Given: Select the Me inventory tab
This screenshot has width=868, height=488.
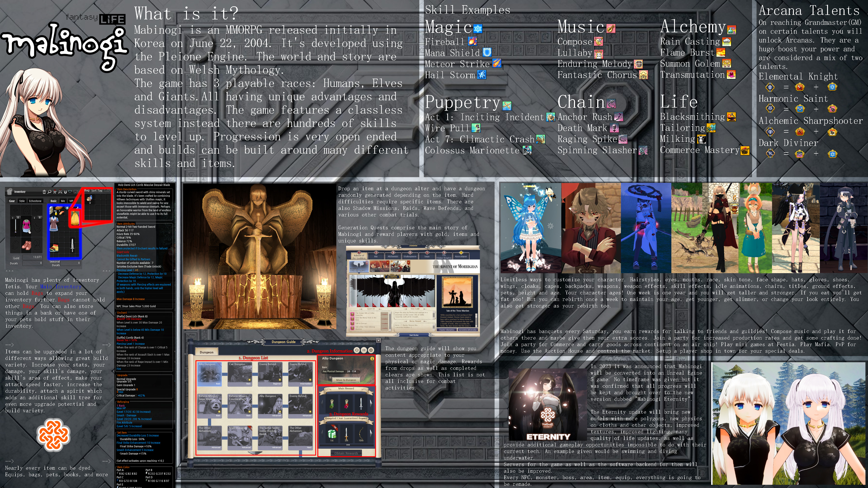Looking at the screenshot, I should click(63, 201).
